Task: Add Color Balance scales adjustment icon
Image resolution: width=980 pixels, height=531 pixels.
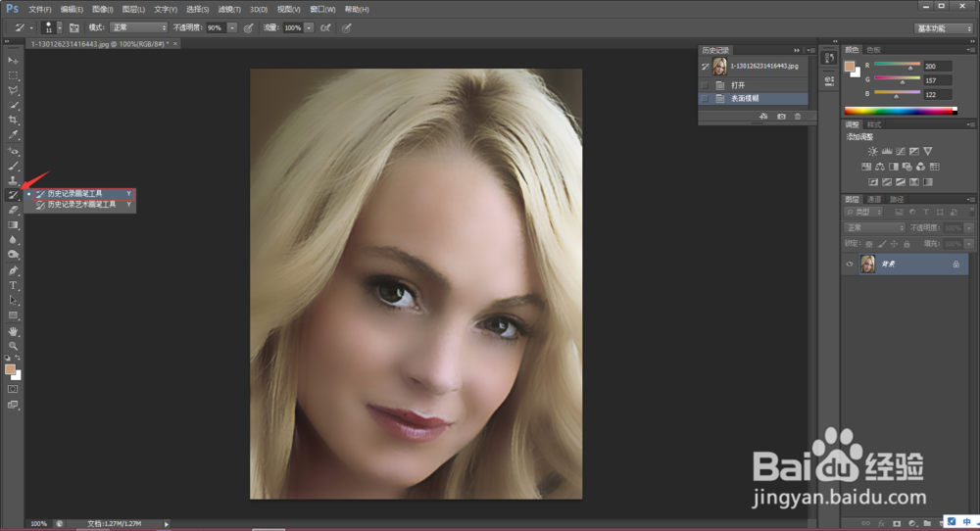Action: pyautogui.click(x=880, y=167)
